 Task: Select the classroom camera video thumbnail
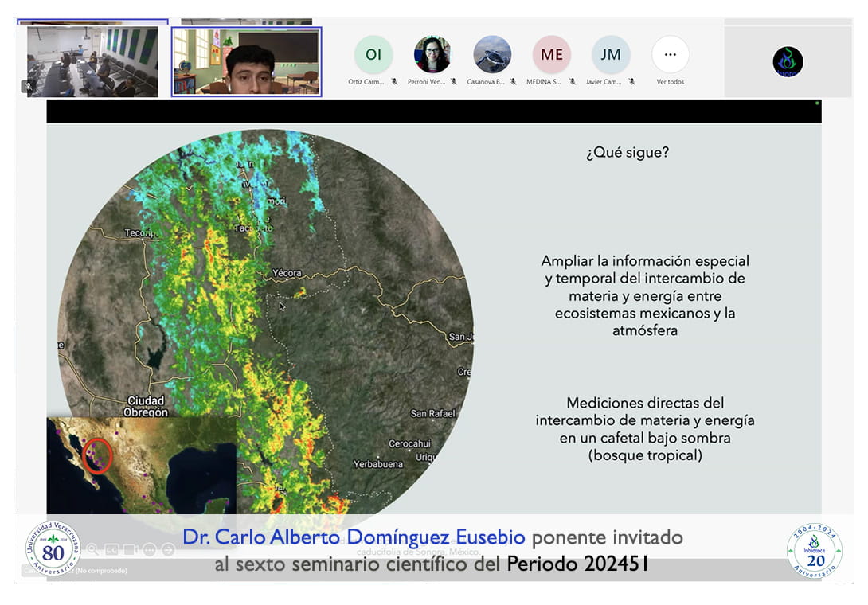coord(92,60)
